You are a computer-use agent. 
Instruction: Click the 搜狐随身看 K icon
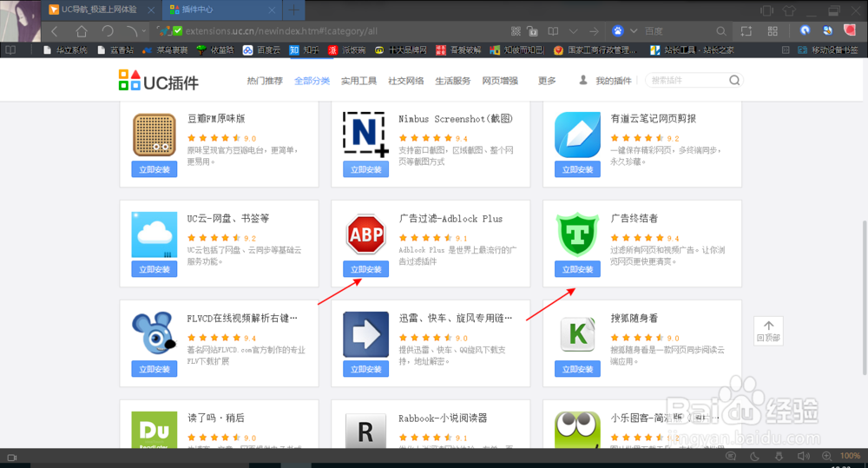coord(577,334)
